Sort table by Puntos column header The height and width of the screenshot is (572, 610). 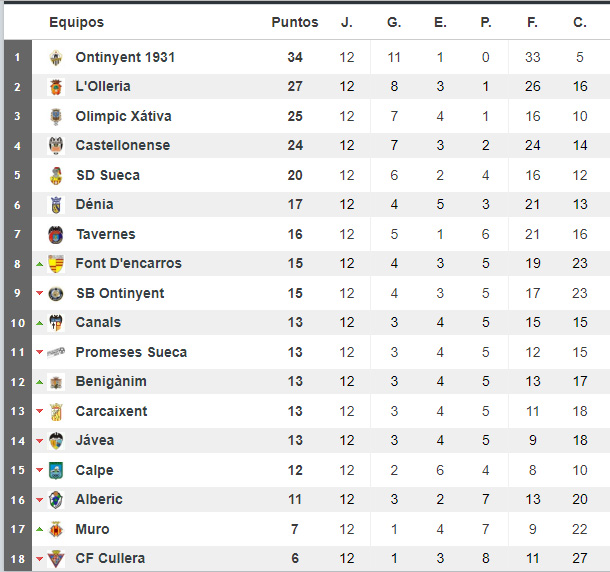295,22
